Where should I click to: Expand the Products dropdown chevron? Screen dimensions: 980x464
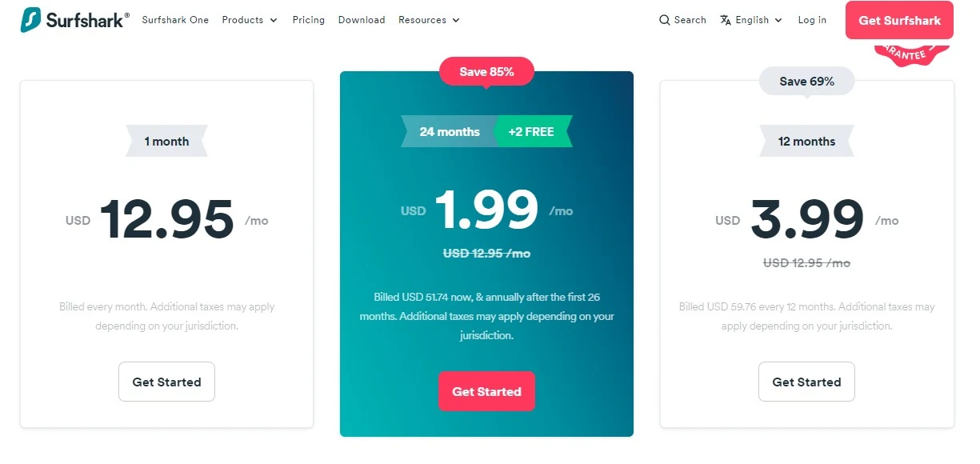tap(274, 20)
